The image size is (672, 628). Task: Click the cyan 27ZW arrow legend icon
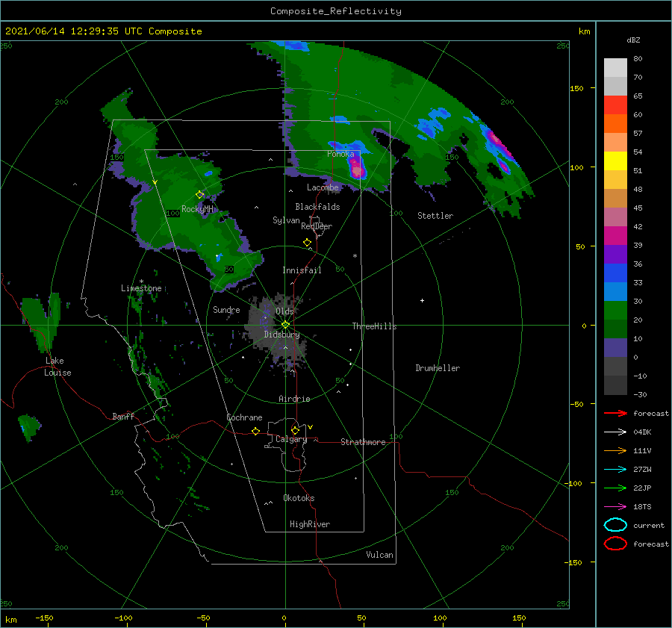[x=615, y=470]
